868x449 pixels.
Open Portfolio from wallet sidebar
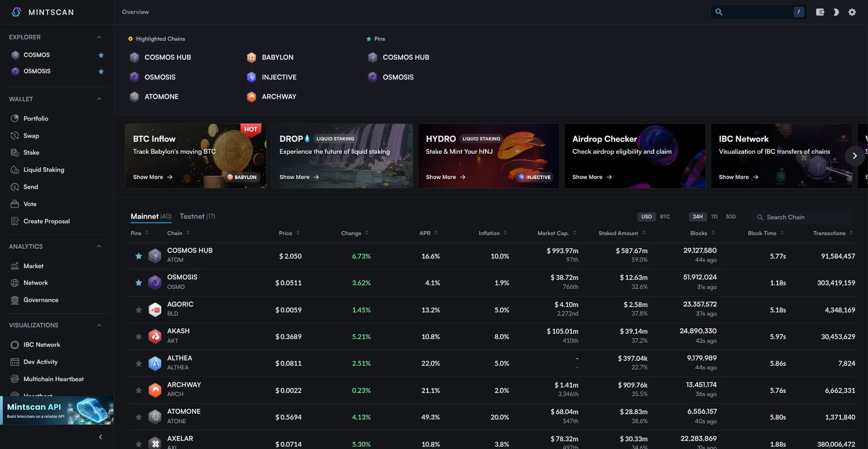coord(36,118)
